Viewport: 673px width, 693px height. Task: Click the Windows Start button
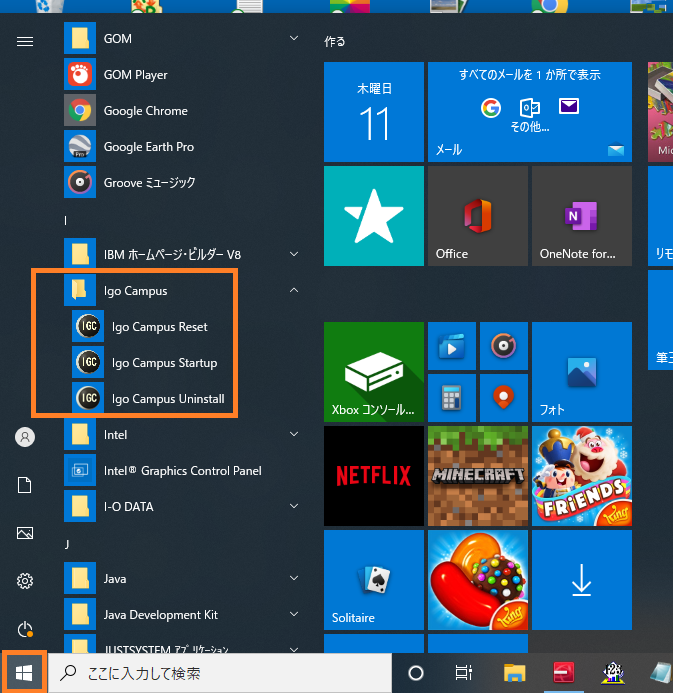coord(24,673)
